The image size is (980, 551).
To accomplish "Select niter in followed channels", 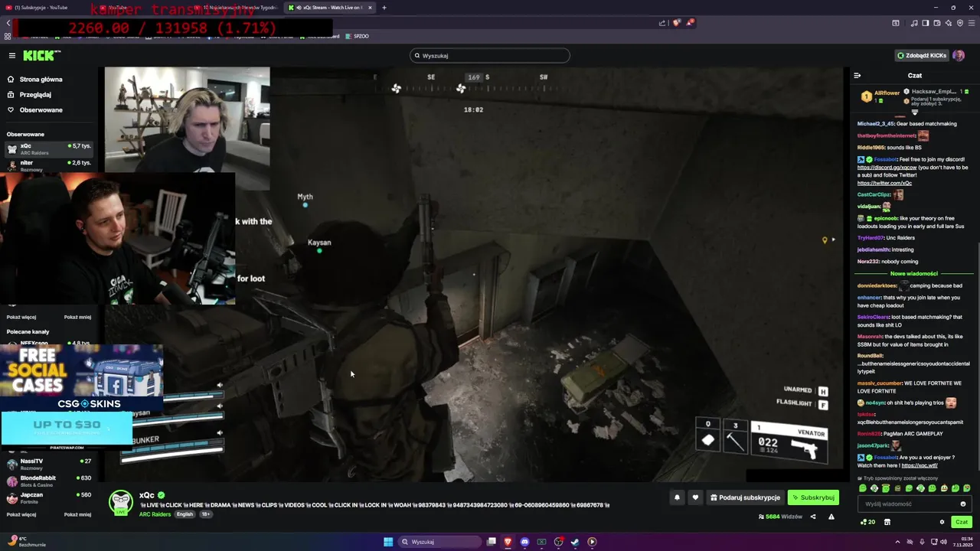I will (48, 165).
